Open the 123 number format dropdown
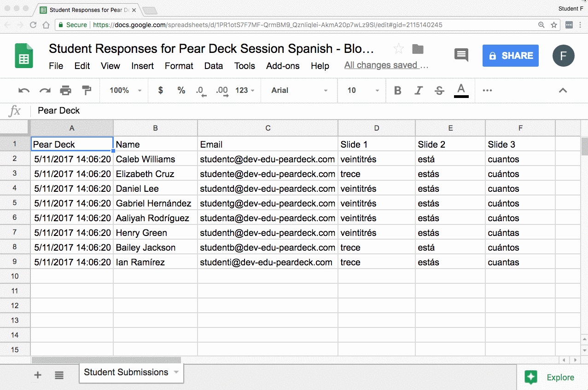Screen dimensions: 588x390 (x=245, y=91)
